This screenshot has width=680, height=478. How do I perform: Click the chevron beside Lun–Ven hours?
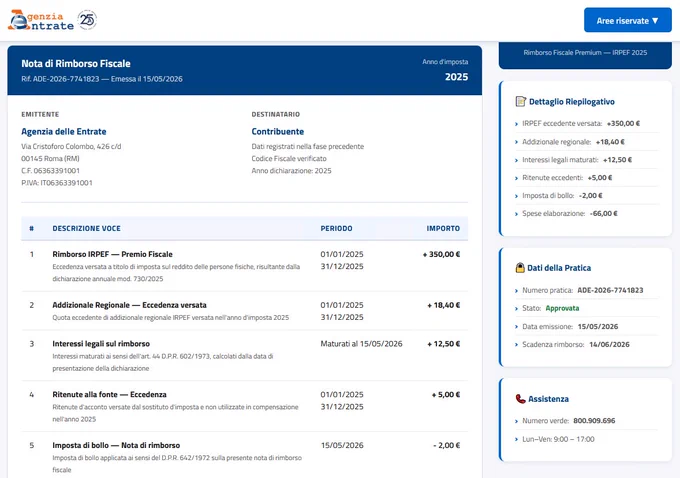tap(516, 439)
